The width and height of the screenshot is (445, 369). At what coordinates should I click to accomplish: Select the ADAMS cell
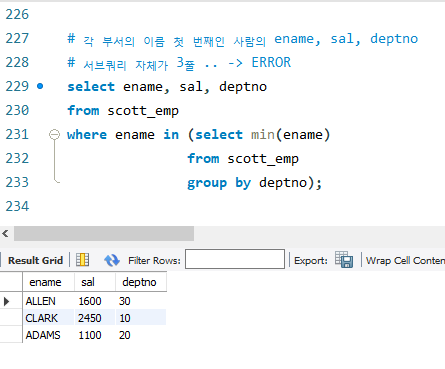pos(49,335)
